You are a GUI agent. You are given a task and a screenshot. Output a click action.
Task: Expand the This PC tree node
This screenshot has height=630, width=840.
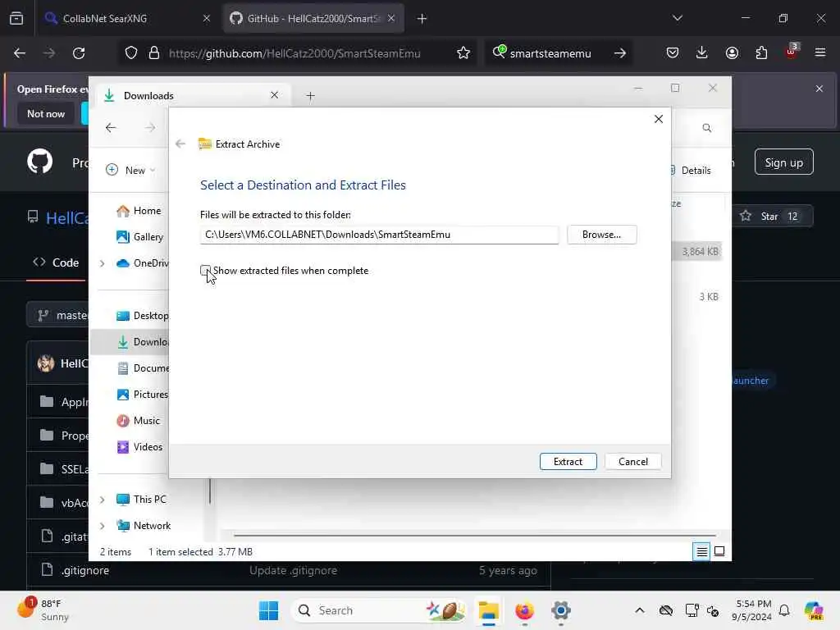coord(102,500)
